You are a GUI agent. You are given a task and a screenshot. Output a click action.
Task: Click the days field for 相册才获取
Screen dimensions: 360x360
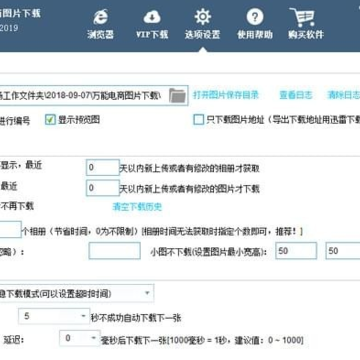click(x=103, y=168)
